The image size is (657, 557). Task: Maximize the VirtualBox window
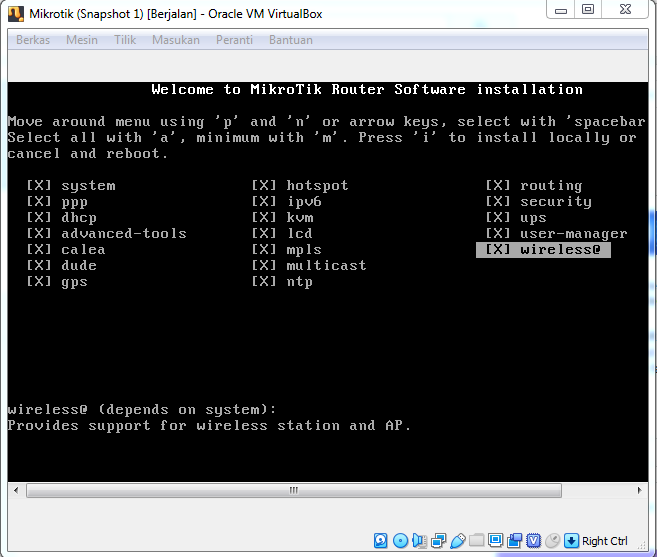pyautogui.click(x=588, y=10)
